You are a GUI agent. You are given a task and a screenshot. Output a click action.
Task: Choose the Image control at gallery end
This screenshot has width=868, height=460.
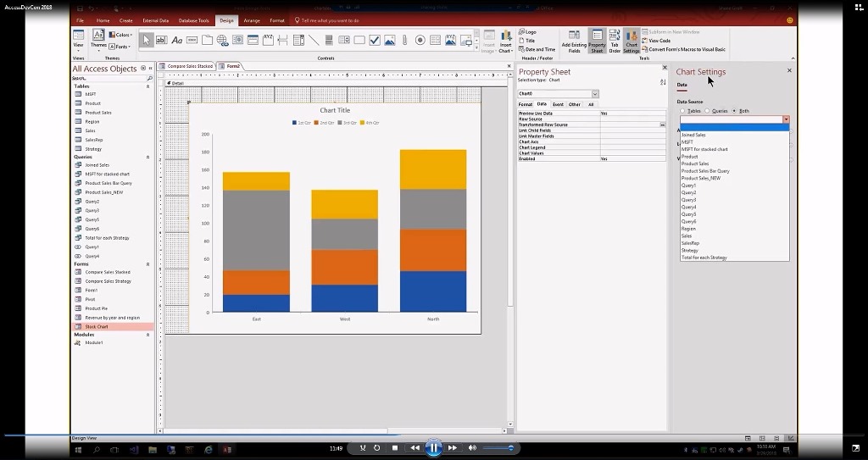(465, 40)
